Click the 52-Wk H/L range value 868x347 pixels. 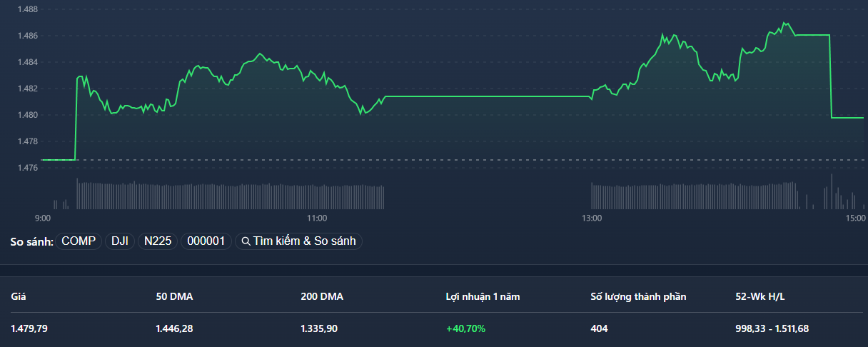click(x=772, y=328)
